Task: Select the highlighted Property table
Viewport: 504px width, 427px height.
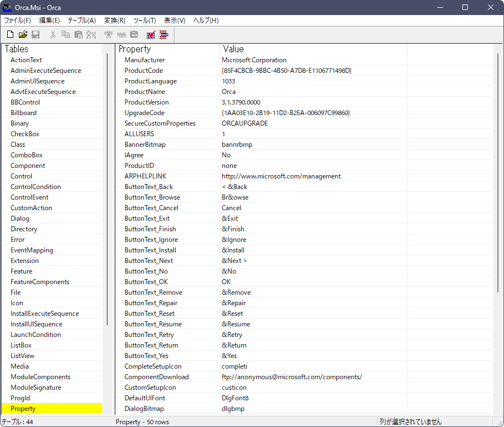Action: (x=52, y=409)
